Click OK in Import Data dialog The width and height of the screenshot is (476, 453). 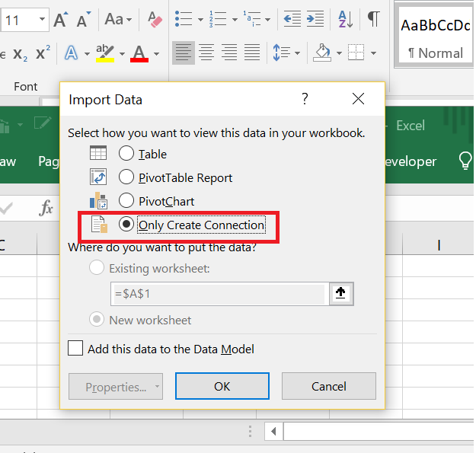(222, 386)
